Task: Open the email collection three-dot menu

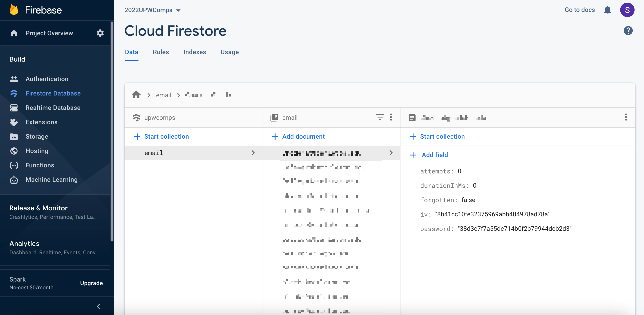Action: (x=391, y=117)
